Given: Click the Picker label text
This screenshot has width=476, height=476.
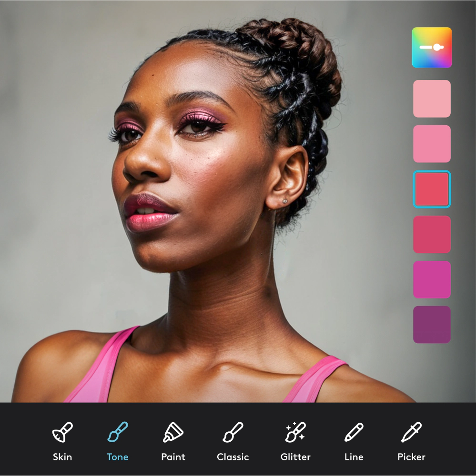Looking at the screenshot, I should coord(411,457).
